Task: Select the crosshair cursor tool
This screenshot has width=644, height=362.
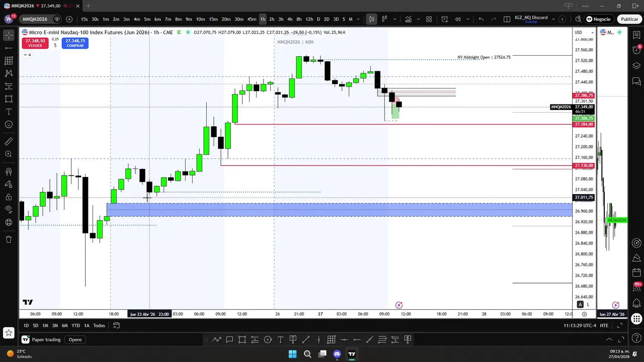Action: [9, 35]
